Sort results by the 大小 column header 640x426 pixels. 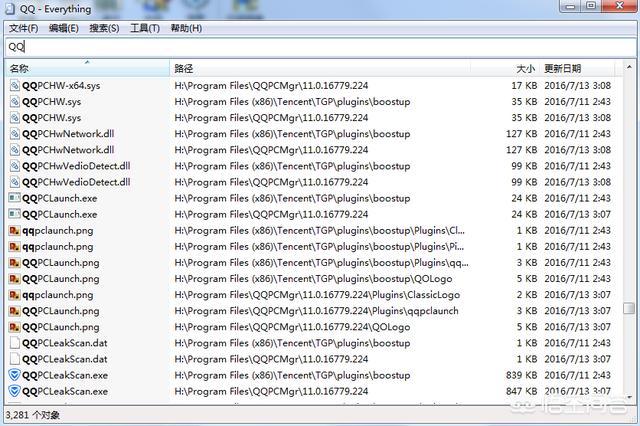(505, 69)
